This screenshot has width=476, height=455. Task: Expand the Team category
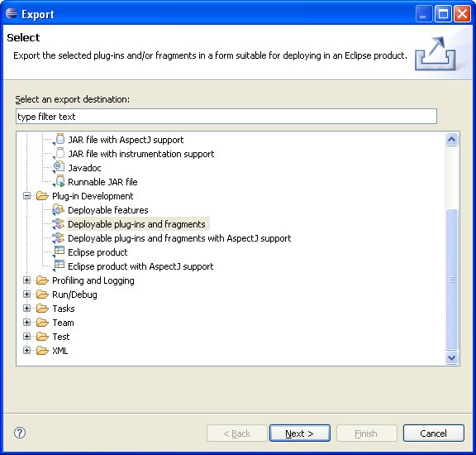tap(26, 322)
